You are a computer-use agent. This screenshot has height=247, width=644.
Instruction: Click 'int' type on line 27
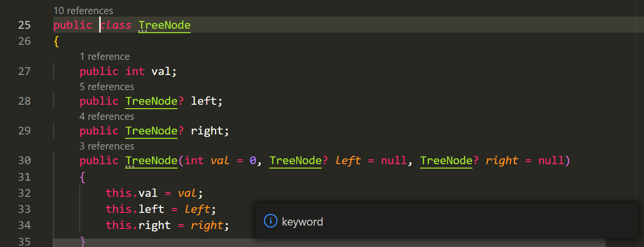(135, 72)
